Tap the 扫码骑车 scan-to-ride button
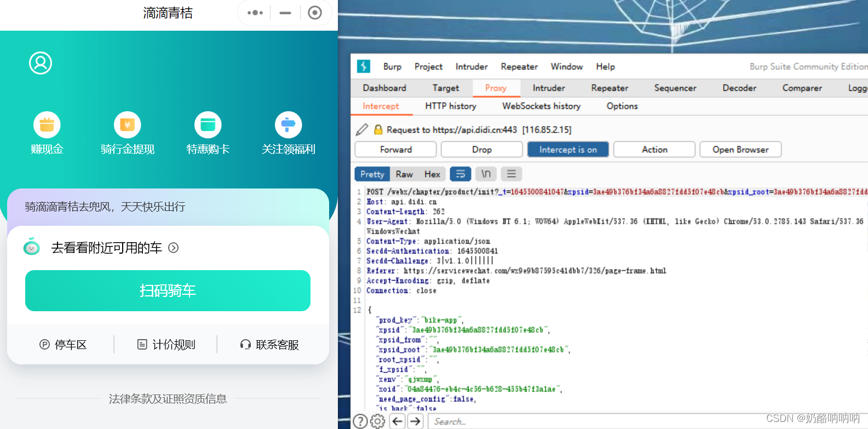Image resolution: width=868 pixels, height=429 pixels. point(168,290)
